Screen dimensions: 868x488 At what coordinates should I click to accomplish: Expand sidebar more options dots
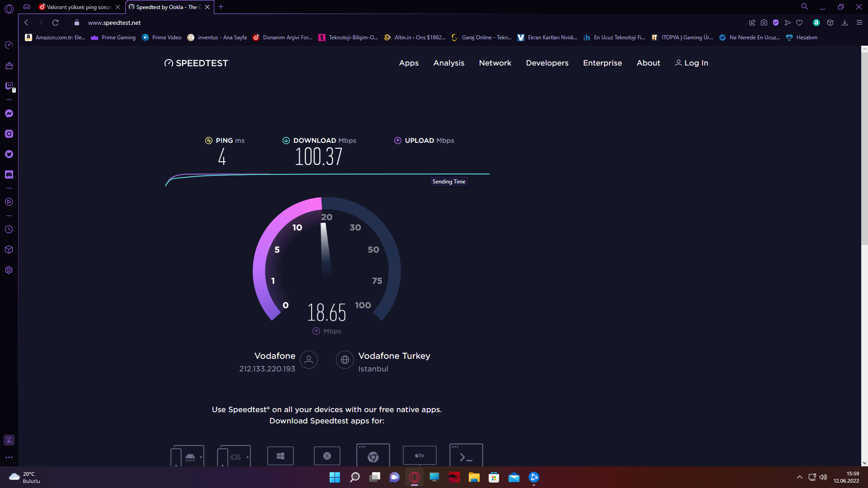point(9,457)
